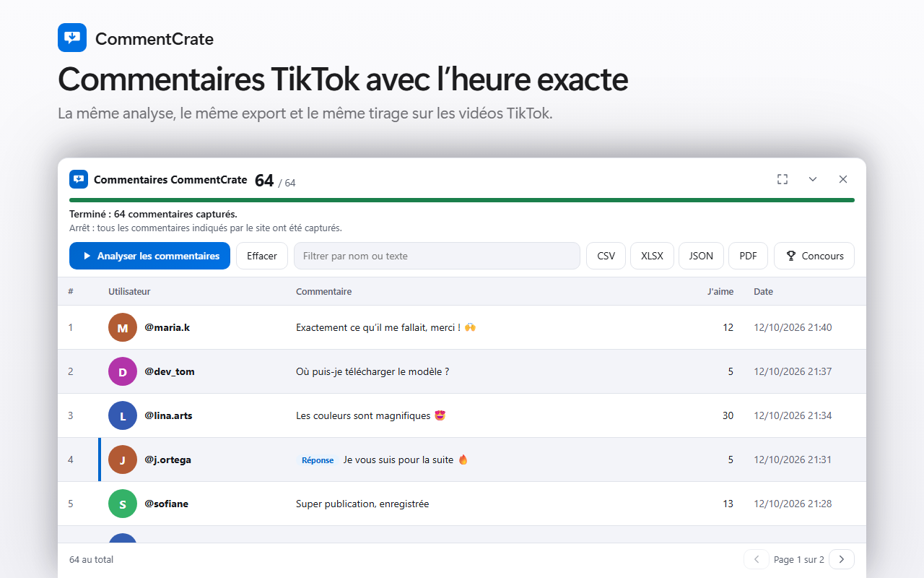This screenshot has width=924, height=578.
Task: Select username @dev_tom
Action: tap(170, 371)
